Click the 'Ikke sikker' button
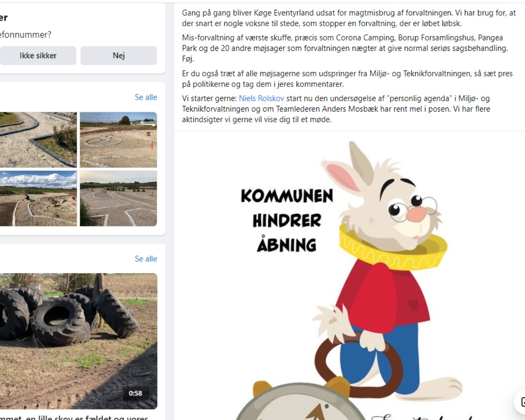525x420 pixels. 38,55
